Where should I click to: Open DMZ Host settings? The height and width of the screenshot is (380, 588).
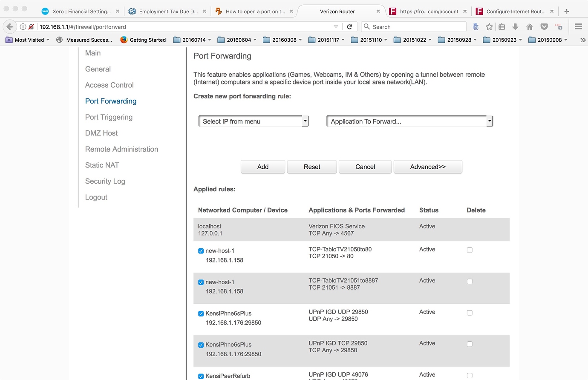pyautogui.click(x=101, y=133)
